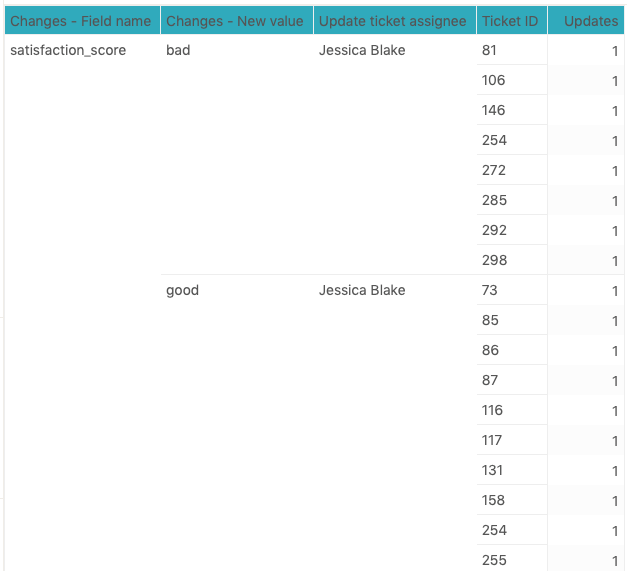Click the "good" new value cell
This screenshot has height=571, width=627.
[182, 290]
